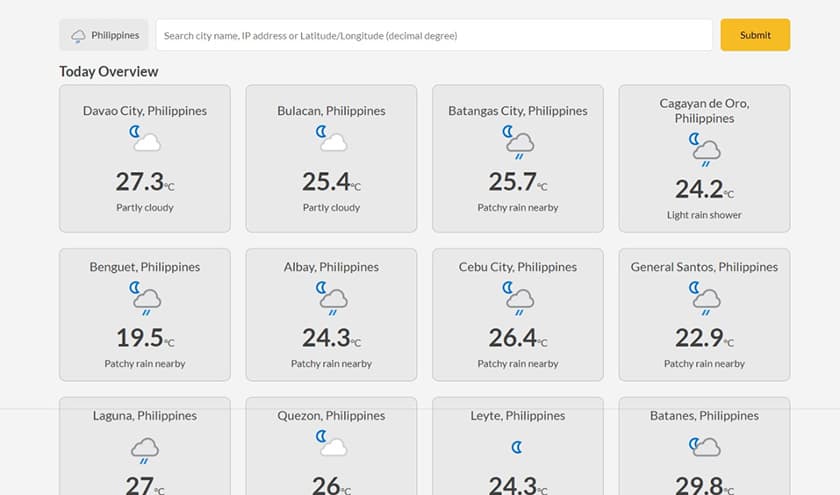Viewport: 840px width, 495px height.
Task: Select the Quezon, Philippines card title
Action: pyautogui.click(x=331, y=415)
